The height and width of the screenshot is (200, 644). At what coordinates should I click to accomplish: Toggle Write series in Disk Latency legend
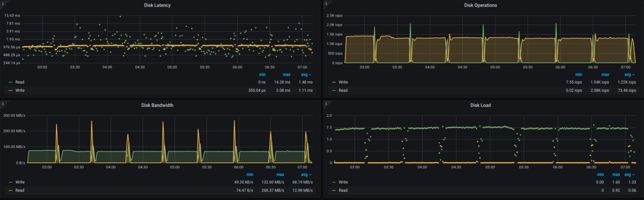[x=20, y=90]
